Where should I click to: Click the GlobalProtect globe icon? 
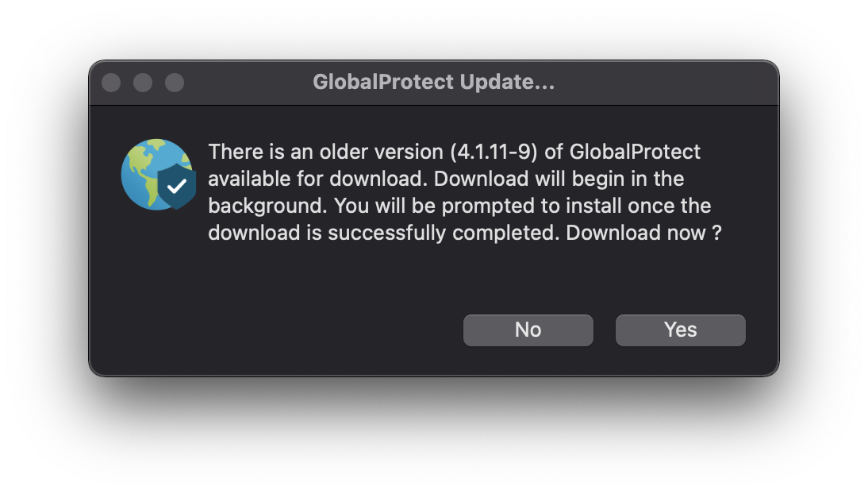[x=159, y=174]
